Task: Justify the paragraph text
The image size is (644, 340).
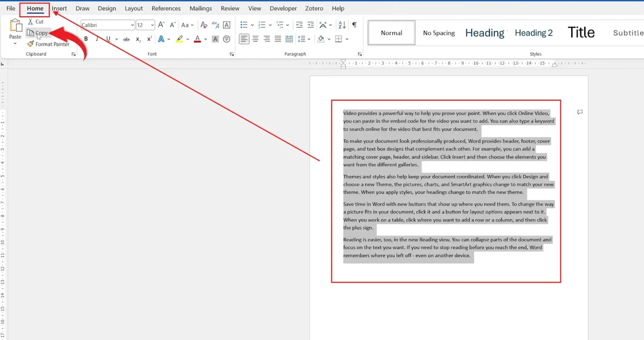Action: (x=278, y=39)
